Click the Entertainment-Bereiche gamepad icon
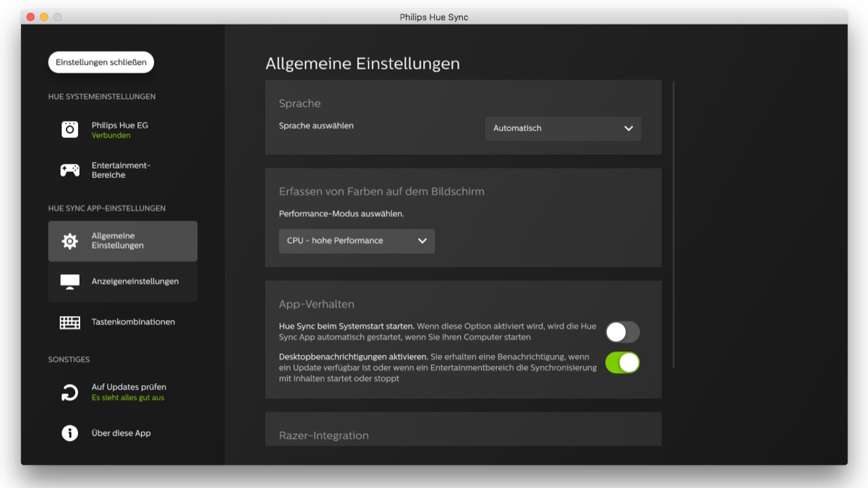 pyautogui.click(x=69, y=170)
